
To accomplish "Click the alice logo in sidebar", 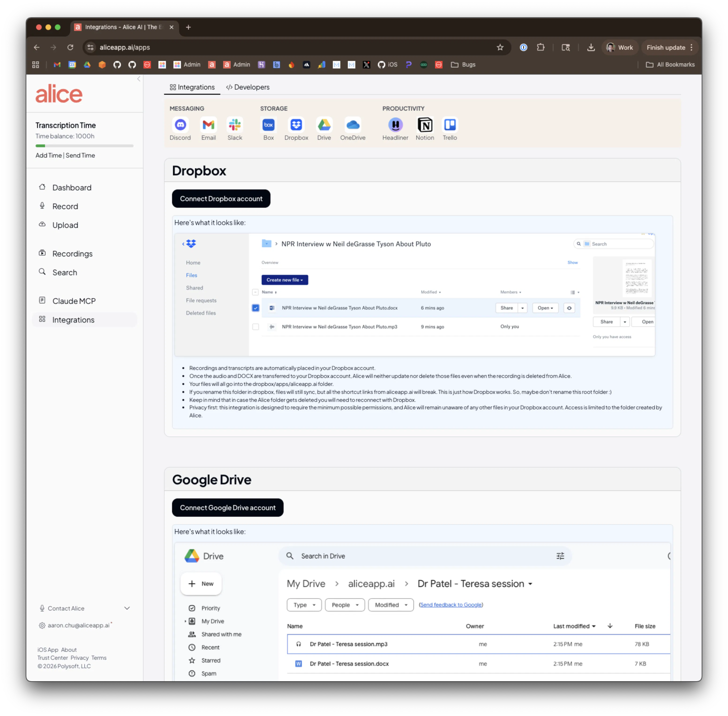I will tap(59, 94).
